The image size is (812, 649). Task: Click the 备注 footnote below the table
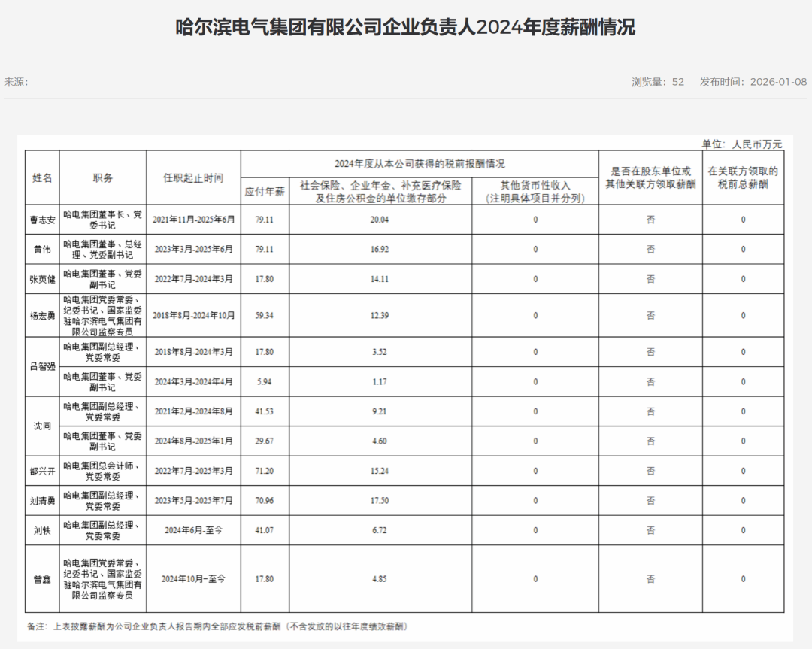(x=217, y=626)
